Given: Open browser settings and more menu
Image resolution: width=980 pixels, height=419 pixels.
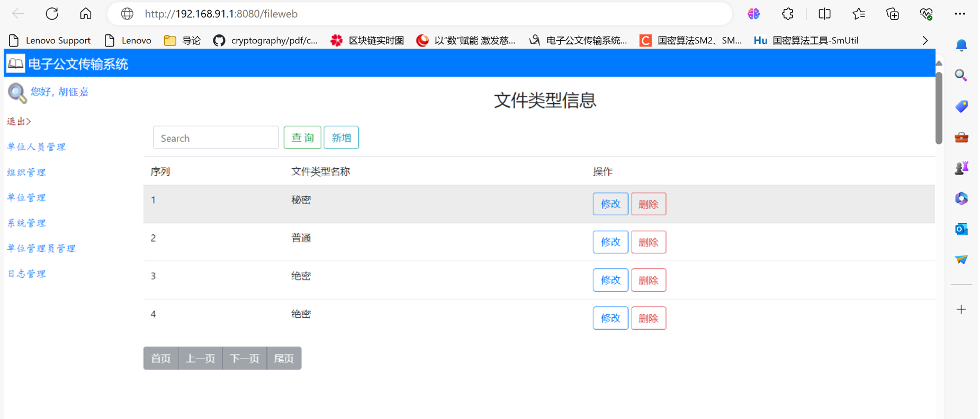Looking at the screenshot, I should 960,14.
